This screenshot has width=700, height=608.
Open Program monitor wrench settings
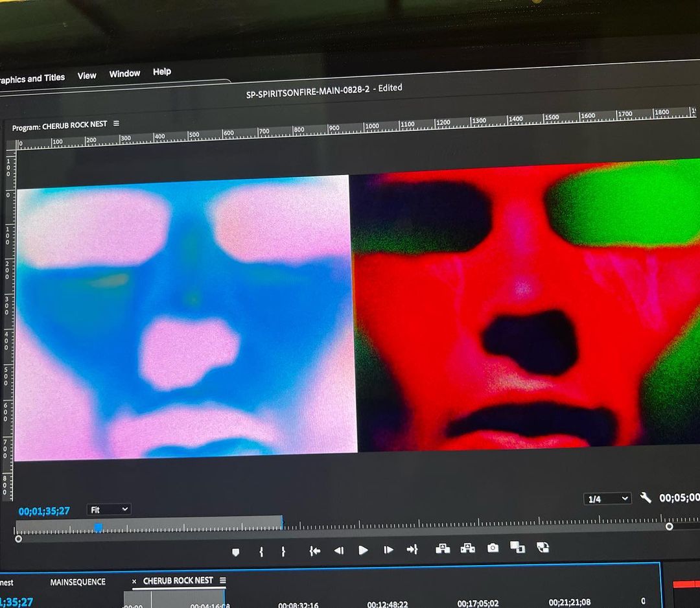pos(646,498)
